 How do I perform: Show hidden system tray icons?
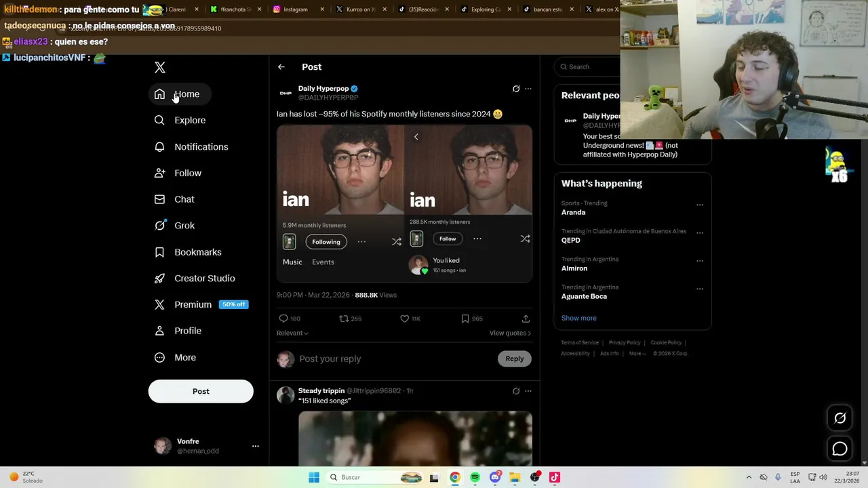749,477
